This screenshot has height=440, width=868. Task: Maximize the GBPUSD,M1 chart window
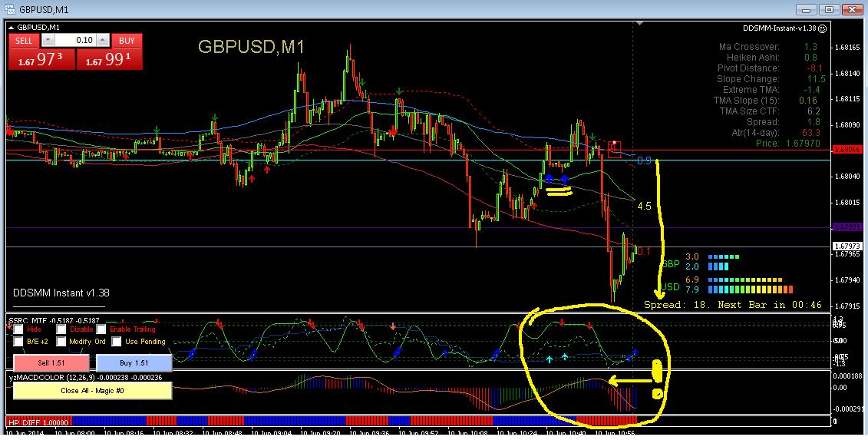point(830,9)
